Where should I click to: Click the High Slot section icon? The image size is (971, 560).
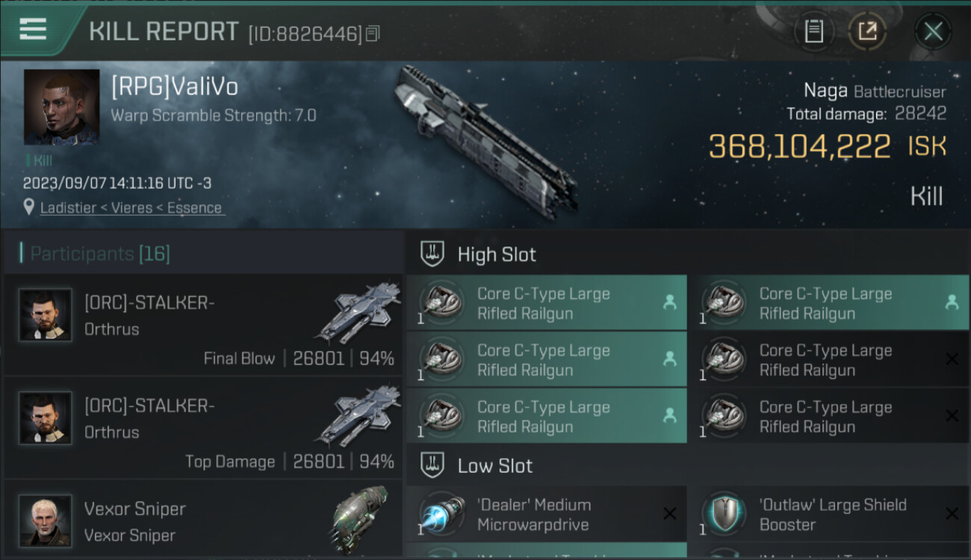click(x=432, y=254)
